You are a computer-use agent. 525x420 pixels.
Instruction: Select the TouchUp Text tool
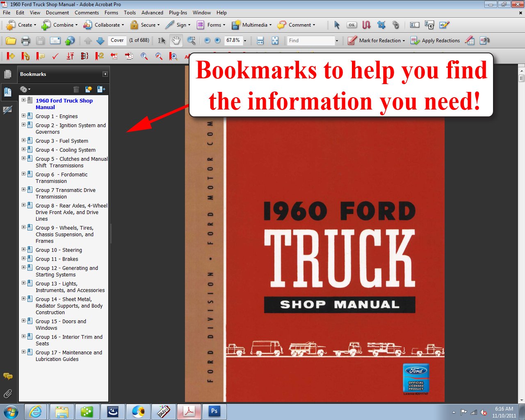click(414, 25)
